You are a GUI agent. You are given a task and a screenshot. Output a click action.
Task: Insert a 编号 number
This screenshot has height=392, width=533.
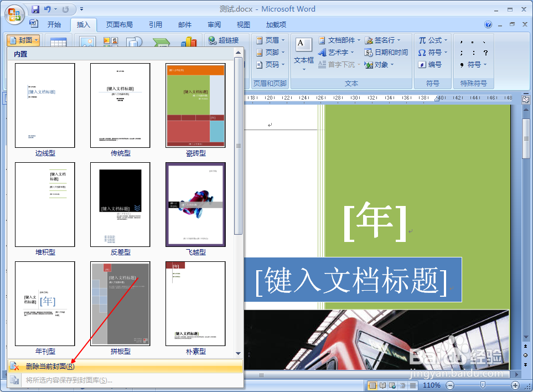(430, 65)
